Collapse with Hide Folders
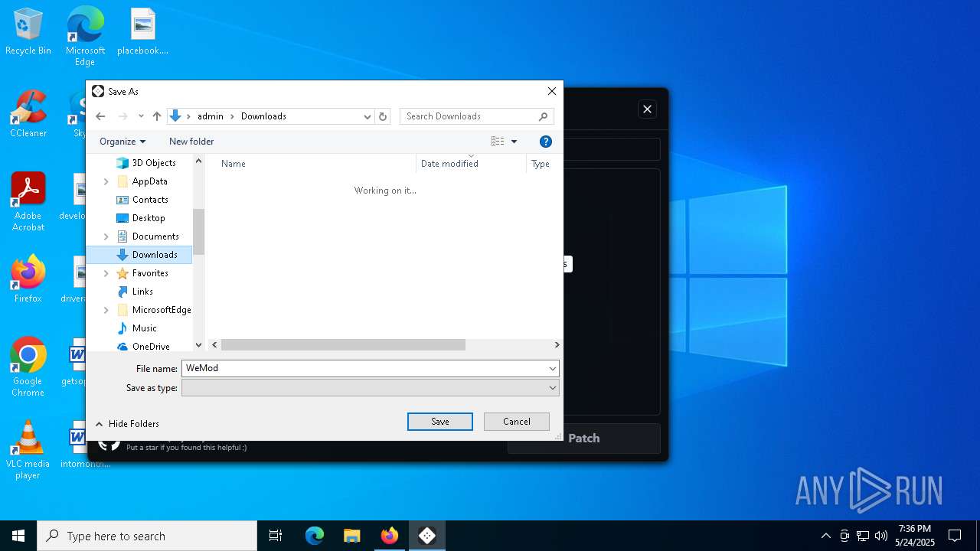The image size is (980, 551). tap(127, 424)
